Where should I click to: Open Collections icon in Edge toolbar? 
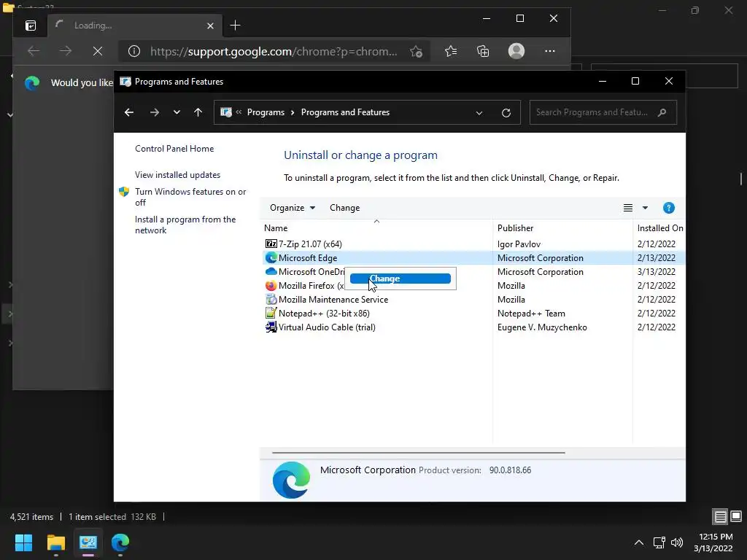pos(483,51)
